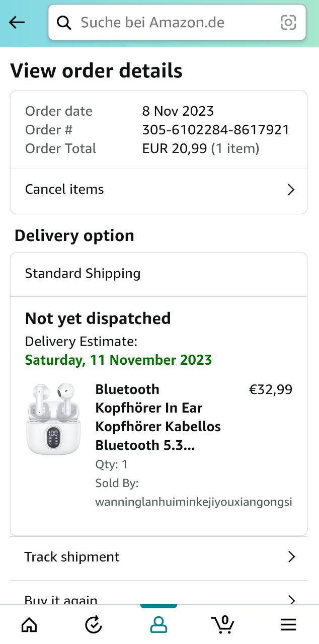Open Bluetooth Kopfhörer product title link
The height and width of the screenshot is (644, 319).
(158, 417)
